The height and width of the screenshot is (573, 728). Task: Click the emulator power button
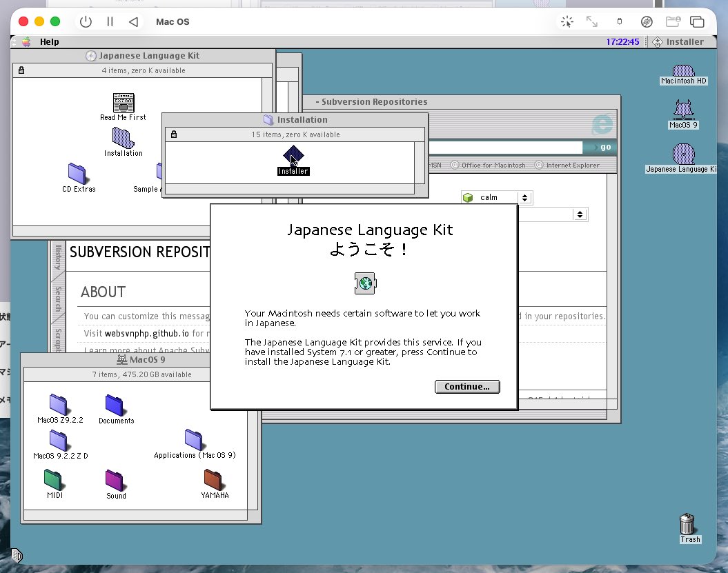[86, 22]
